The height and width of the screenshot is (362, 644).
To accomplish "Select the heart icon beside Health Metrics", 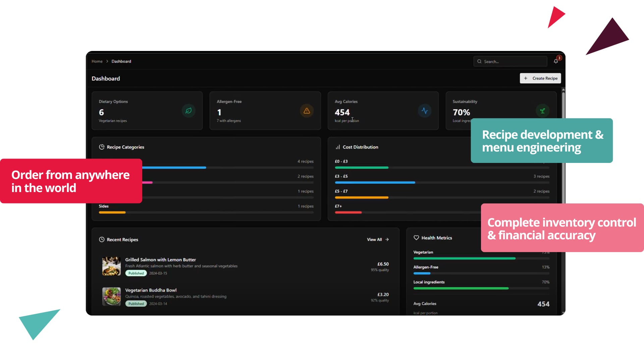I will point(416,238).
